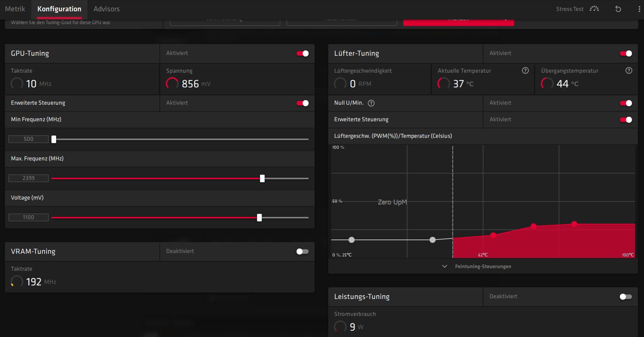Click the Zero UpM graph label
The width and height of the screenshot is (644, 337).
point(392,202)
